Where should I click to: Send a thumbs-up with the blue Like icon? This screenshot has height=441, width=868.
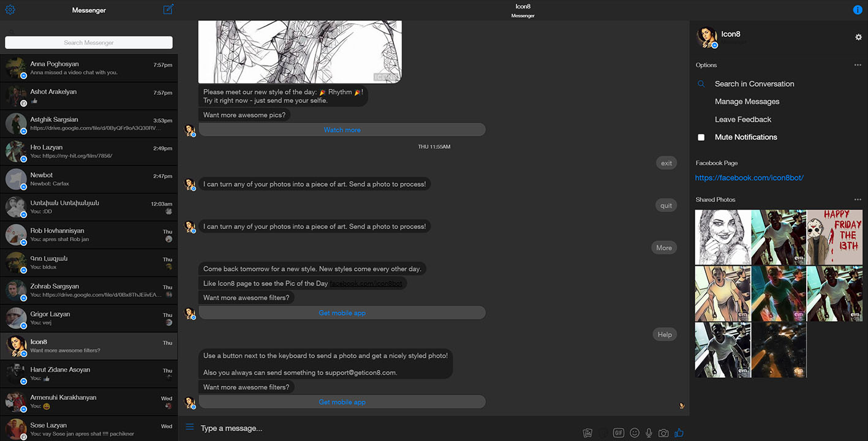click(x=679, y=432)
